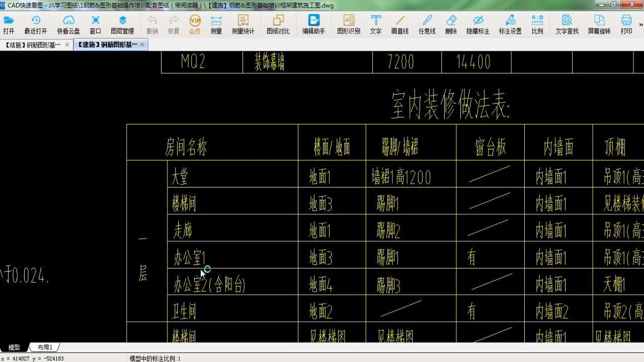Click the 房间名称 column header

(186, 147)
